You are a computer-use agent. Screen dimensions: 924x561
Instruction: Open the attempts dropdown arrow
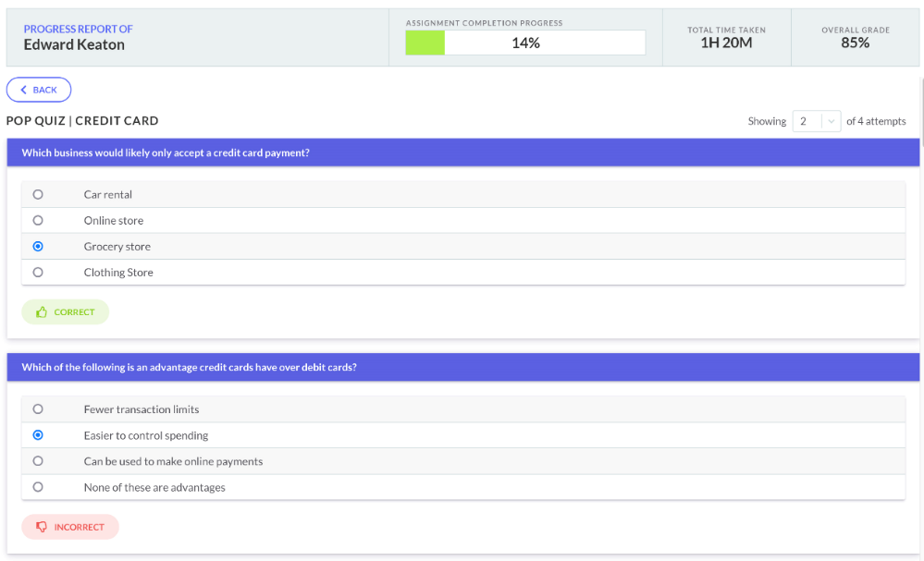pyautogui.click(x=831, y=121)
